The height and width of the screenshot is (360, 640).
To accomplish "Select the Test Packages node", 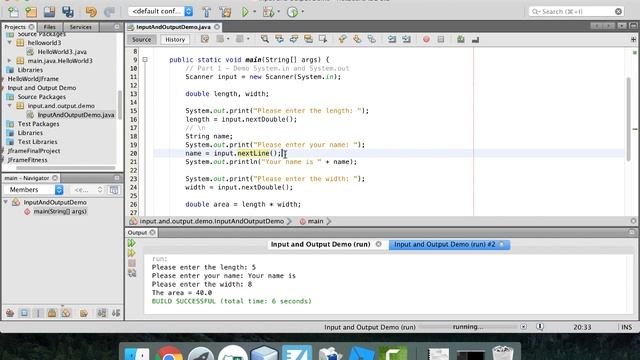I will (38, 124).
